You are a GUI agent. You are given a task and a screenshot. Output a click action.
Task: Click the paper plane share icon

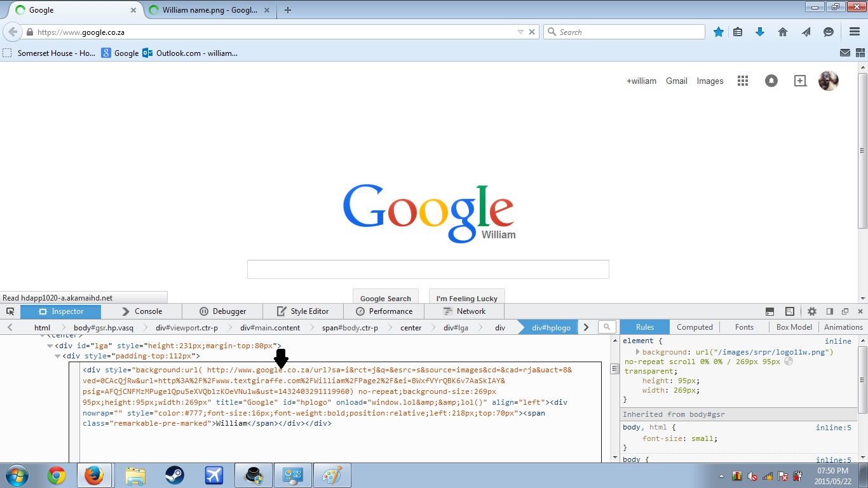(x=806, y=32)
